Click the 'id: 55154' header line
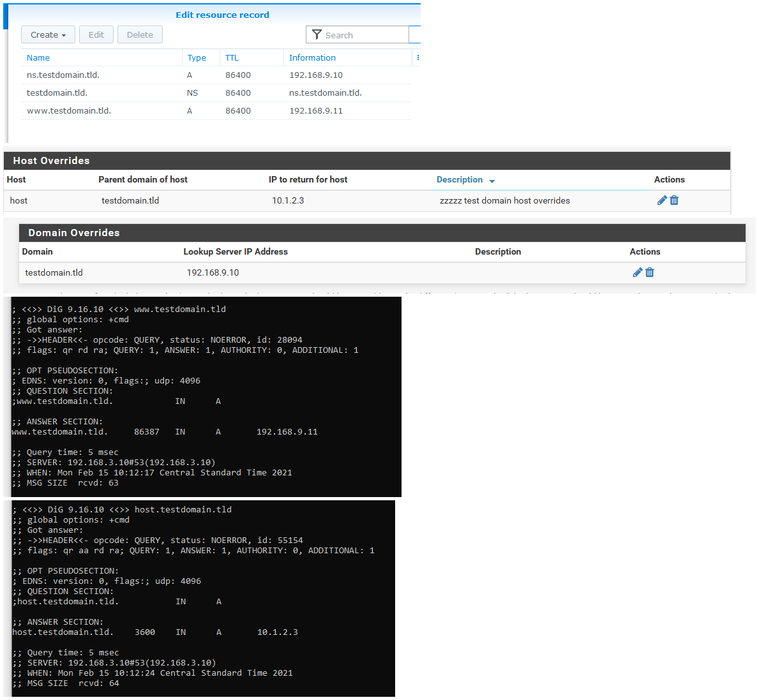This screenshot has width=759, height=700. point(158,540)
